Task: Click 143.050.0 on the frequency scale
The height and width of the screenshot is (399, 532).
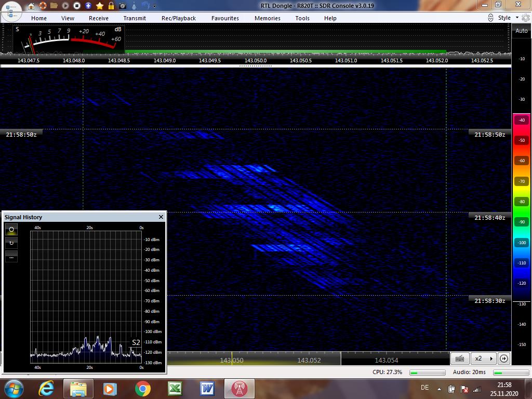Action: (x=256, y=60)
